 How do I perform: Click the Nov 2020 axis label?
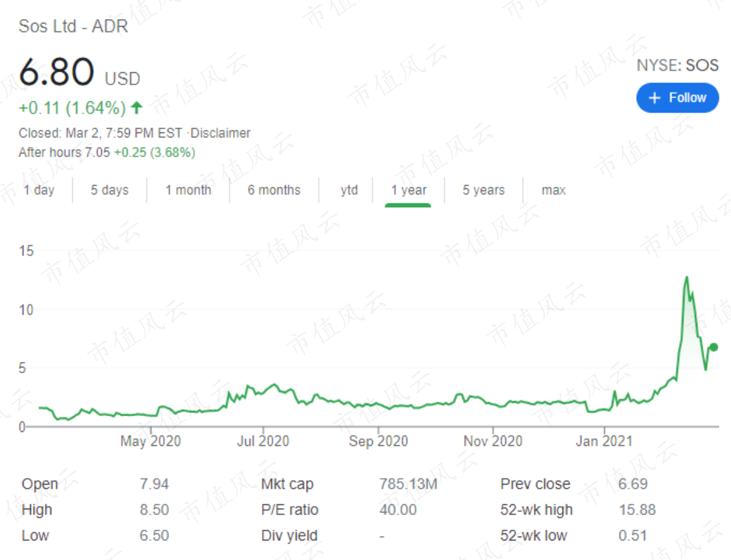pyautogui.click(x=493, y=441)
